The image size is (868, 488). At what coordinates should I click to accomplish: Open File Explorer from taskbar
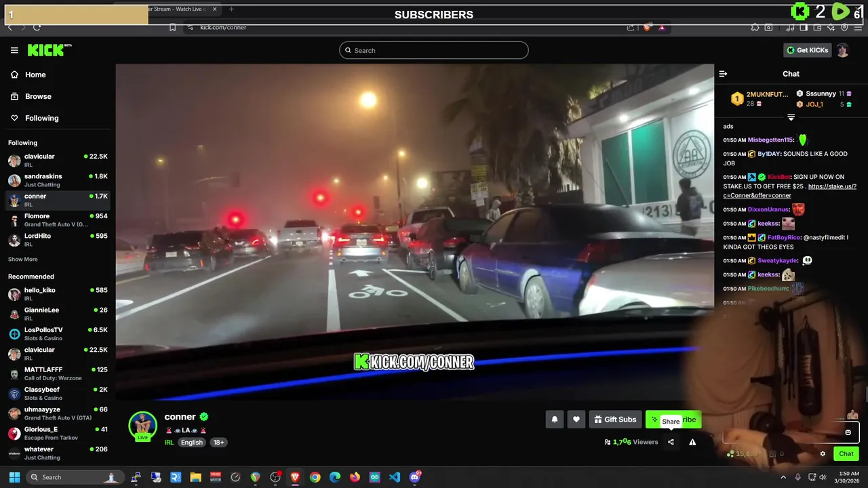[x=195, y=477]
